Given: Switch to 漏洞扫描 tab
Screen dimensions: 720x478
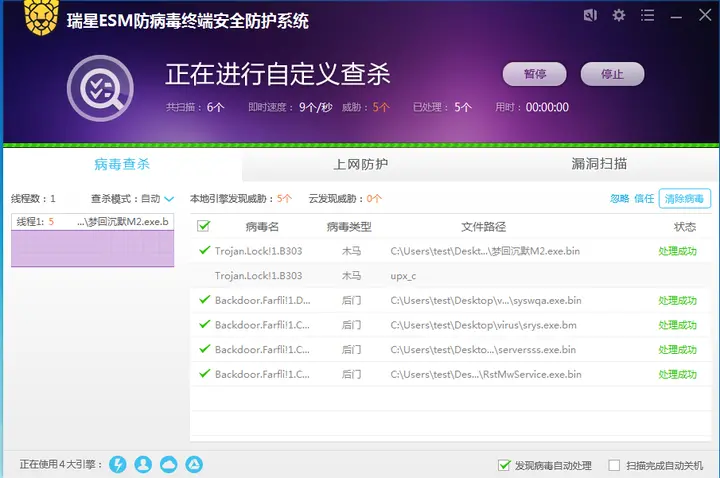Looking at the screenshot, I should point(599,164).
